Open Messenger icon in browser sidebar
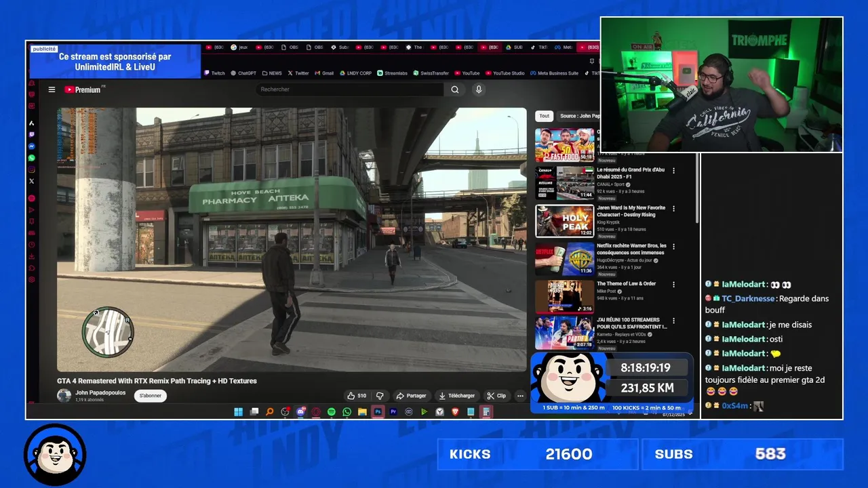 point(32,146)
